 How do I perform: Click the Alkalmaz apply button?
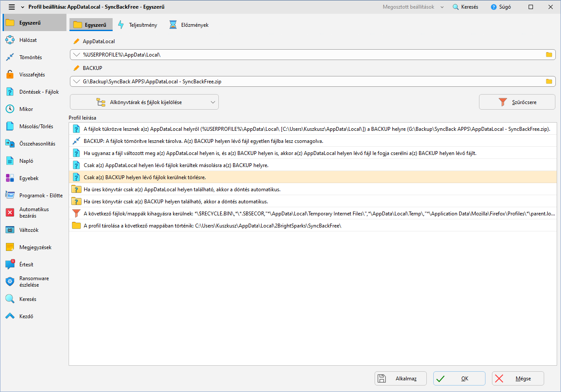click(400, 379)
